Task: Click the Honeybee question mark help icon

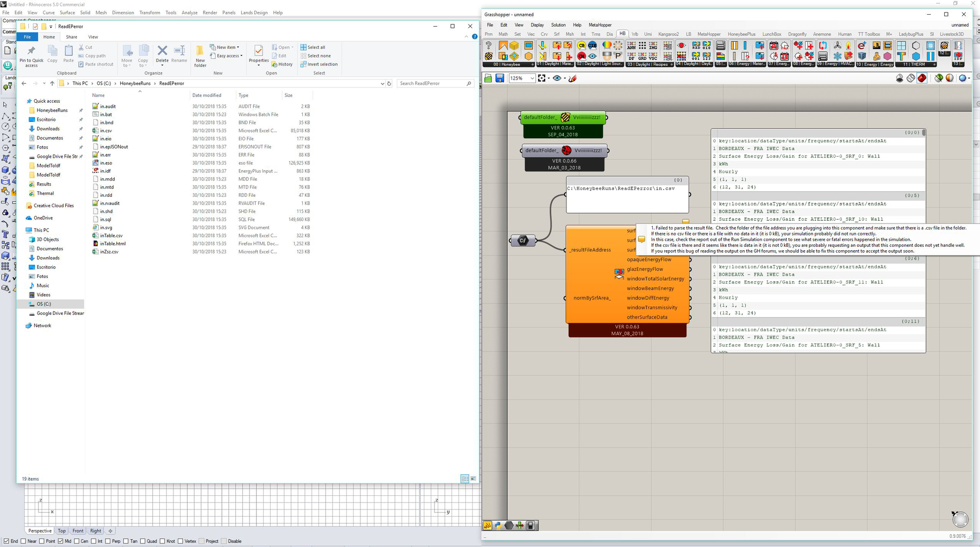Action: coord(489,46)
